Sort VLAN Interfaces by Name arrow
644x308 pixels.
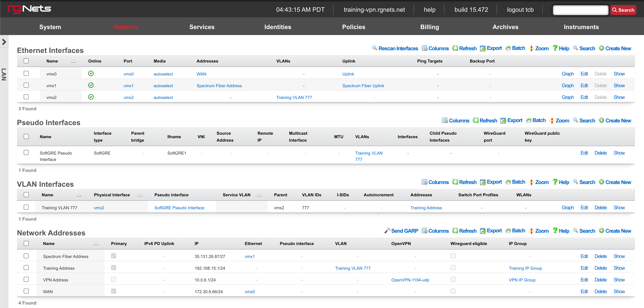click(x=79, y=195)
